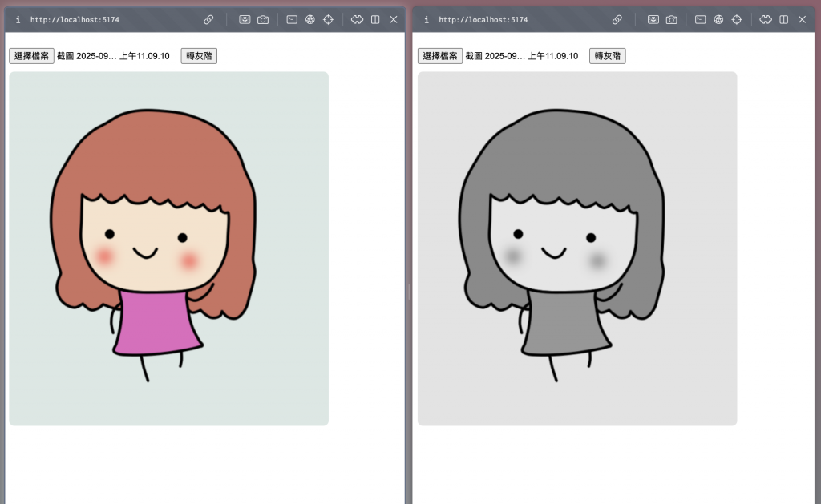
Task: Click the globe browser icon in right window
Action: pyautogui.click(x=718, y=20)
